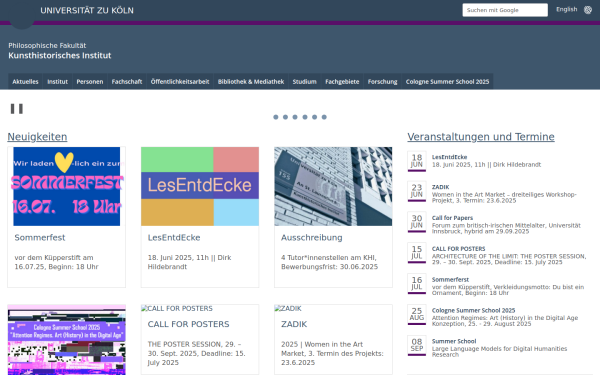
Task: Click text 'Attention Regimes: Art (History) in the Digital Age'
Action: click(505, 318)
